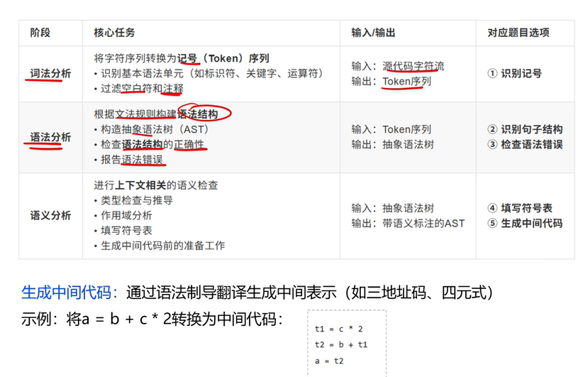Click the 阶段 column header
The image size is (588, 377).
[40, 33]
